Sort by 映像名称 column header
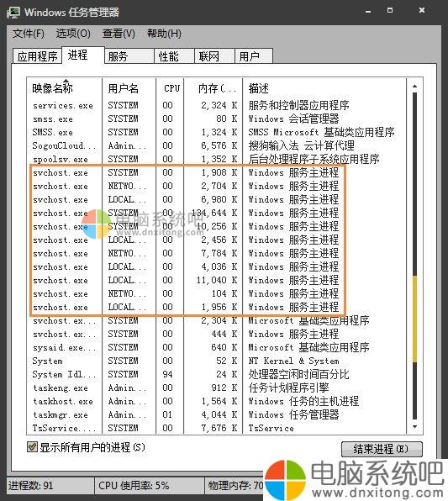The image size is (448, 501). coord(64,88)
